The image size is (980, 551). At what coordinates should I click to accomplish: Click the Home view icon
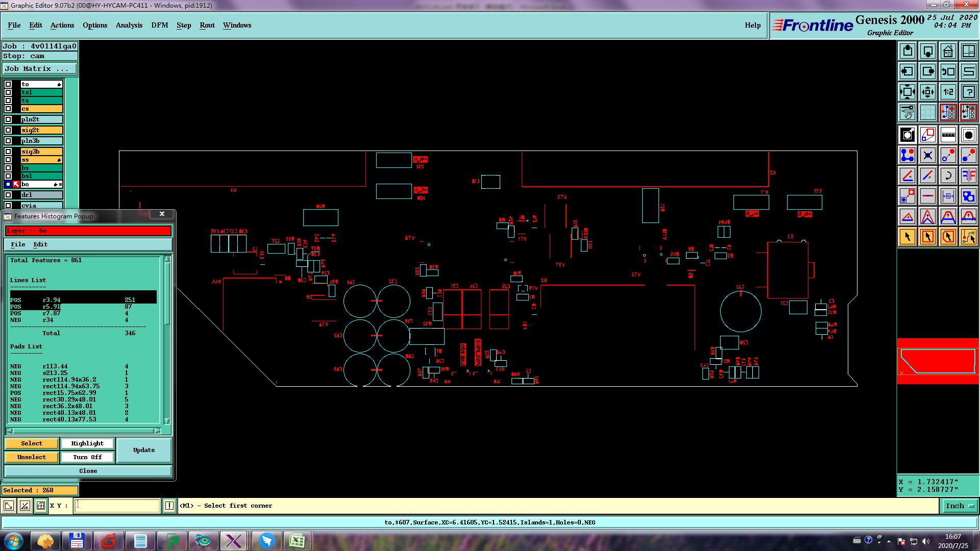(948, 51)
